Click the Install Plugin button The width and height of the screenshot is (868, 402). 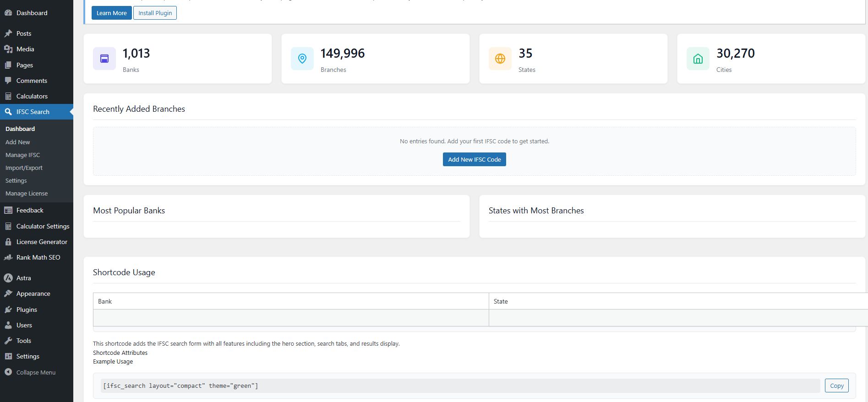[155, 13]
